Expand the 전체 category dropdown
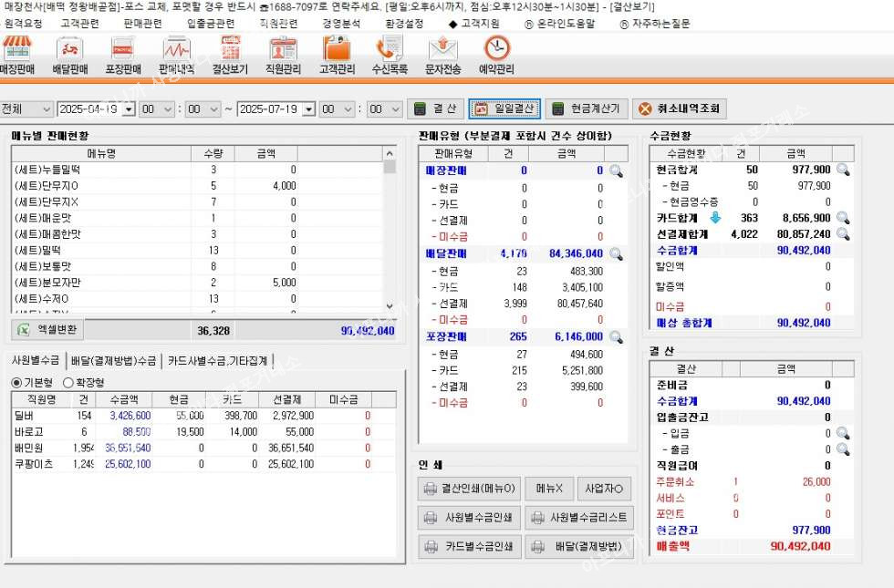Screen dimensions: 894x588 [46, 108]
